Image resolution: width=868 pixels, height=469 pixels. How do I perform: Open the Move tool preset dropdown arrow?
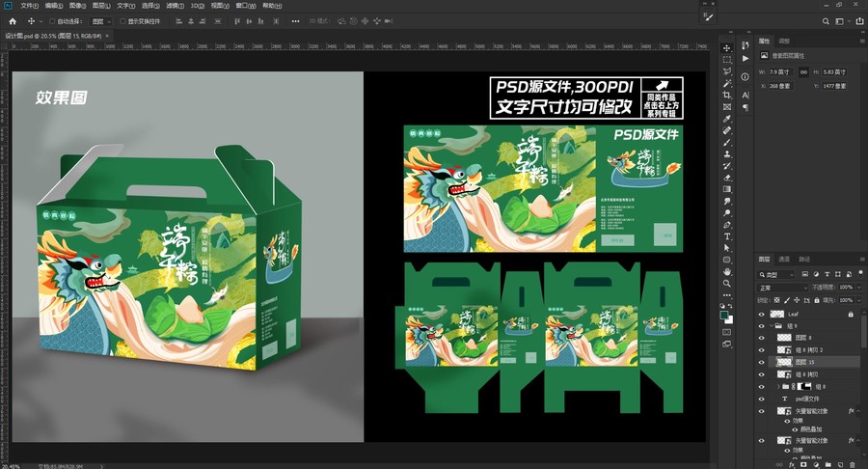click(41, 21)
